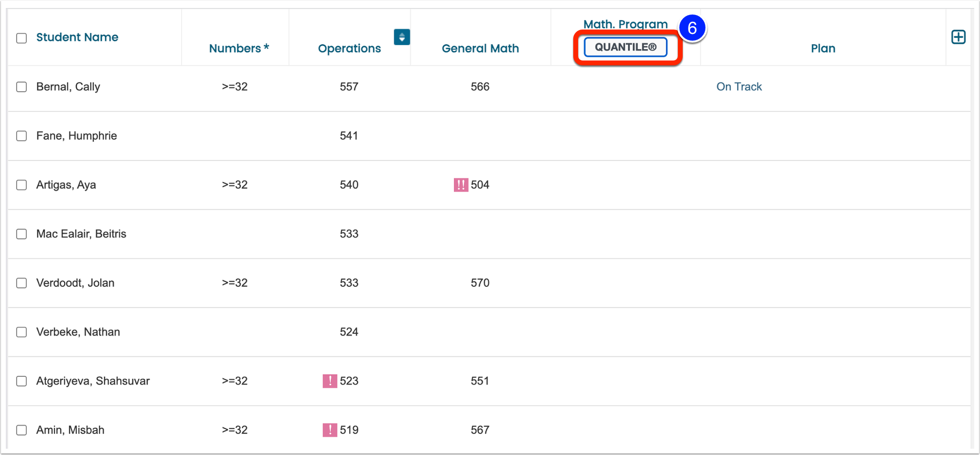Screen dimensions: 980x455
Task: Click the exclamation alert icon beside 523
Action: coord(330,381)
